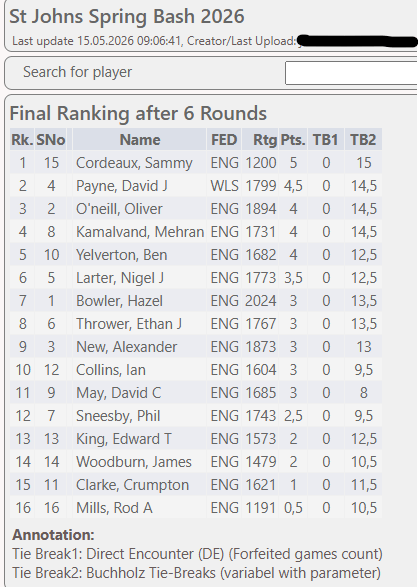Open player Cordeaux, Sammy
Viewport: 418px width, 587px height.
[x=134, y=163]
